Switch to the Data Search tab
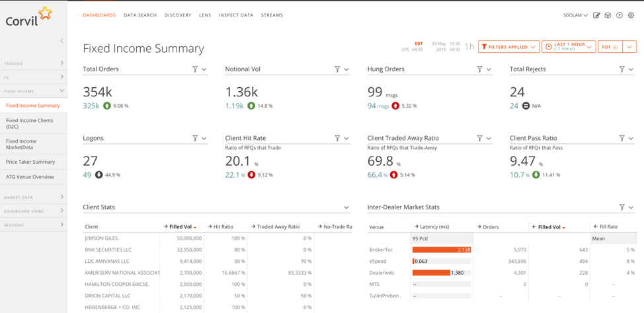Viewport: 644px width, 313px height. [140, 15]
